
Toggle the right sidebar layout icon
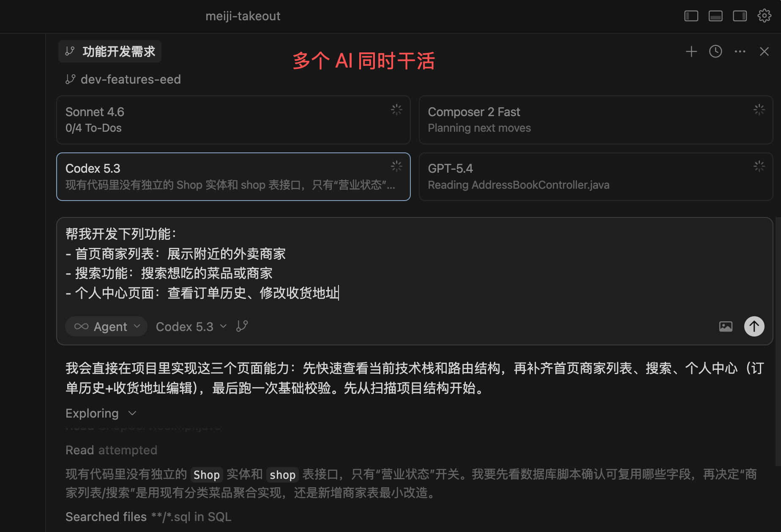[x=740, y=16]
